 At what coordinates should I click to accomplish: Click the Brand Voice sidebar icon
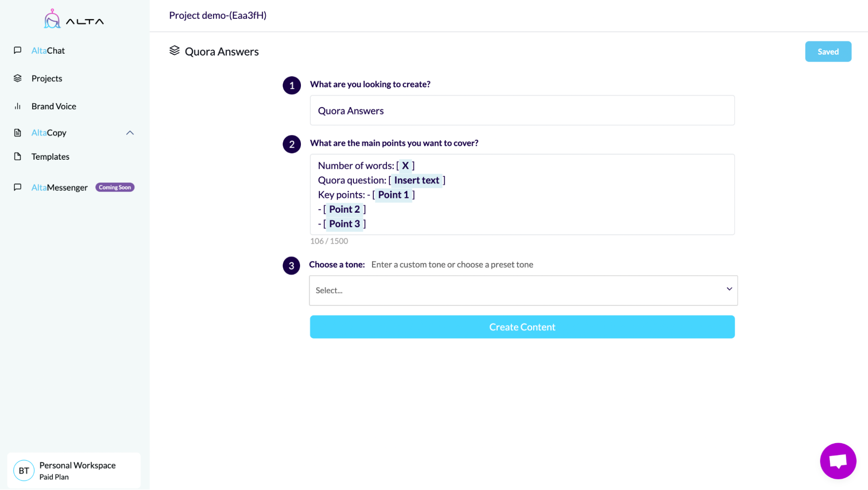19,106
